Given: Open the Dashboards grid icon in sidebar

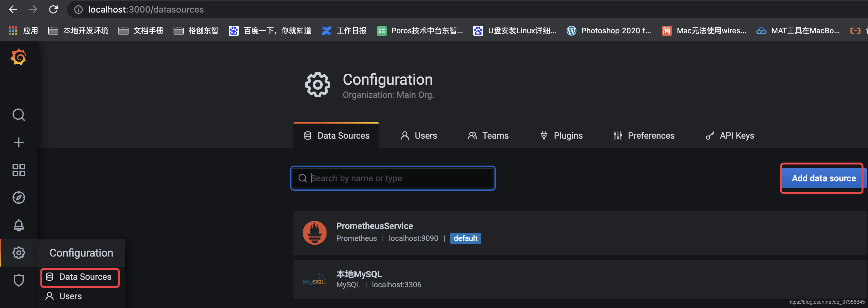Looking at the screenshot, I should 18,170.
